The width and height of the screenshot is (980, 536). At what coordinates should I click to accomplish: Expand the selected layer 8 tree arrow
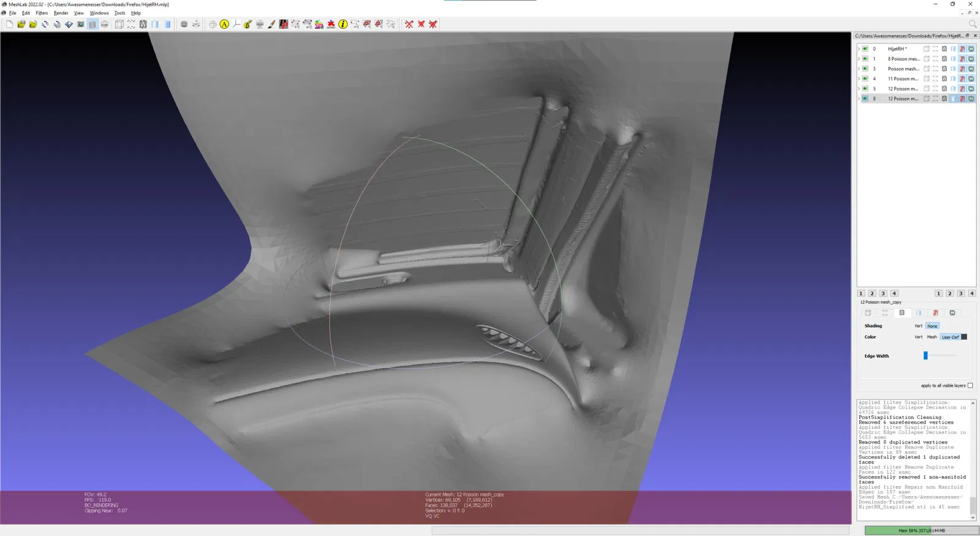(x=859, y=99)
